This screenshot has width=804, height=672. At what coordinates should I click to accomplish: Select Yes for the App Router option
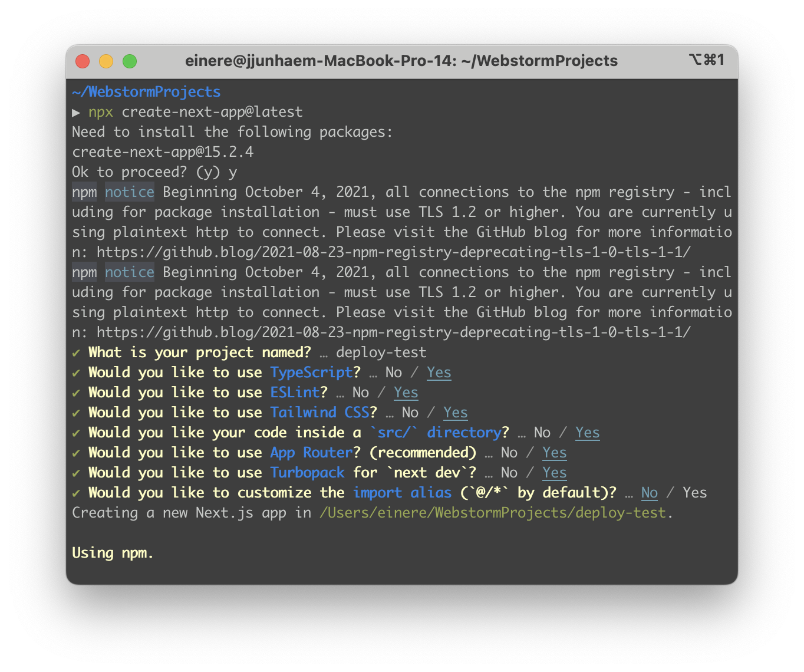(555, 453)
